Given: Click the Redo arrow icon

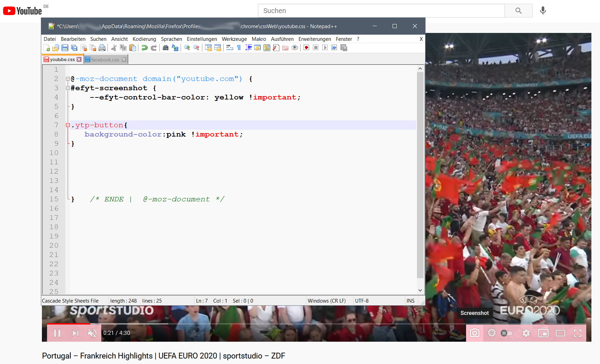Looking at the screenshot, I should pyautogui.click(x=154, y=48).
